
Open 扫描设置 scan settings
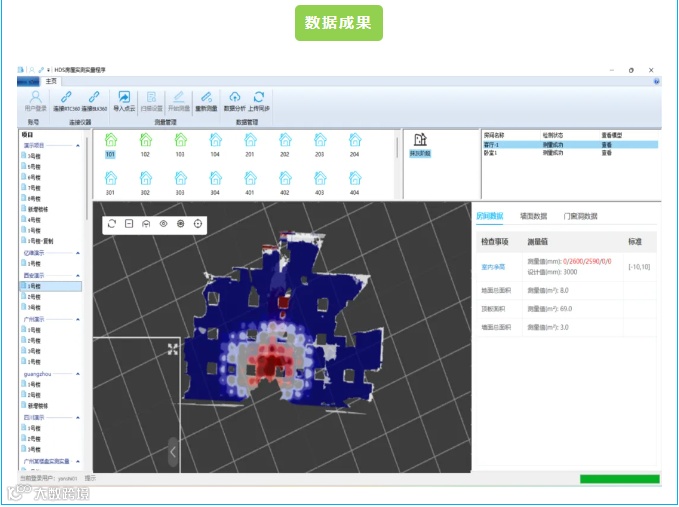pos(152,101)
